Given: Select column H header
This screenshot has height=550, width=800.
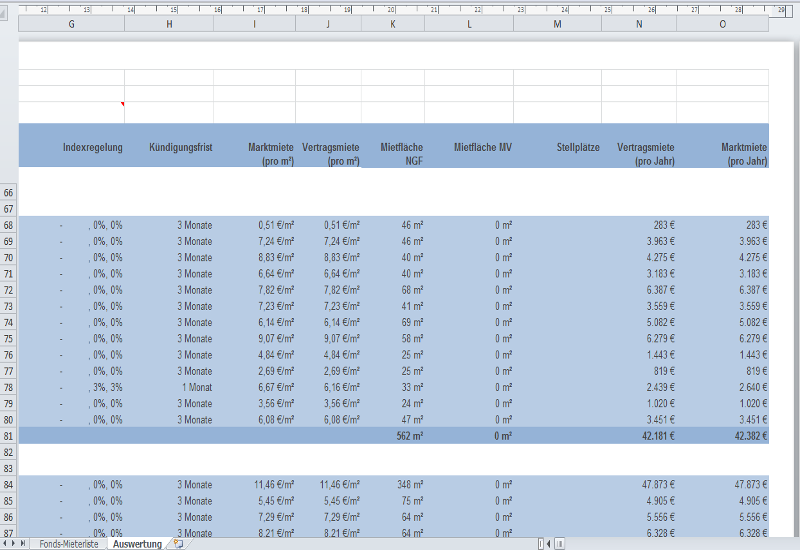Looking at the screenshot, I should [x=169, y=24].
